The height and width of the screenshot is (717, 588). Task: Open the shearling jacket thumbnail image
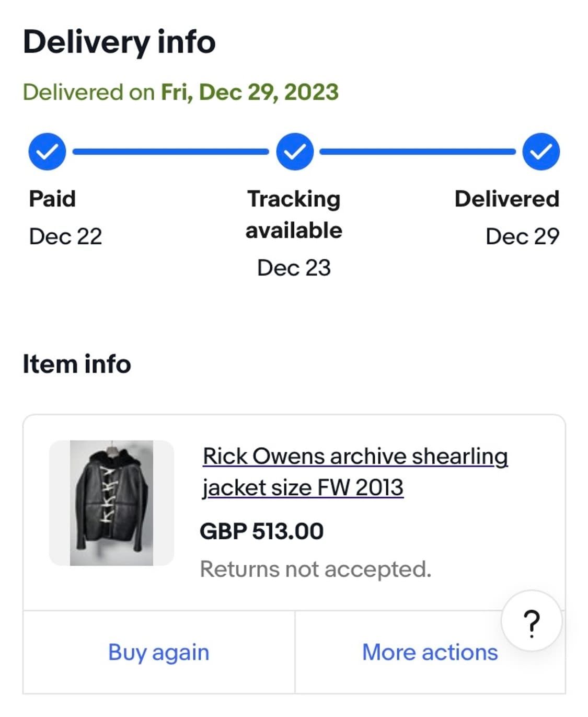click(x=111, y=503)
